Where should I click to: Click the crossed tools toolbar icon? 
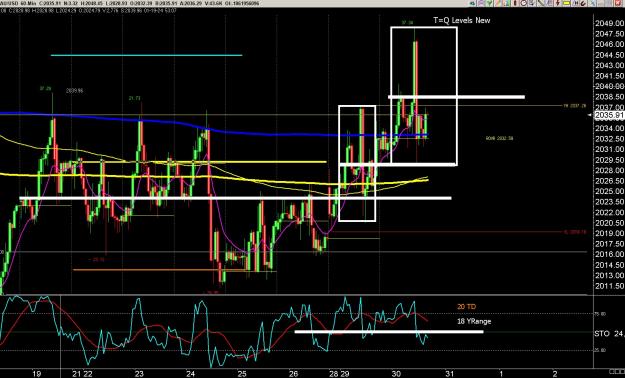click(592, 3)
